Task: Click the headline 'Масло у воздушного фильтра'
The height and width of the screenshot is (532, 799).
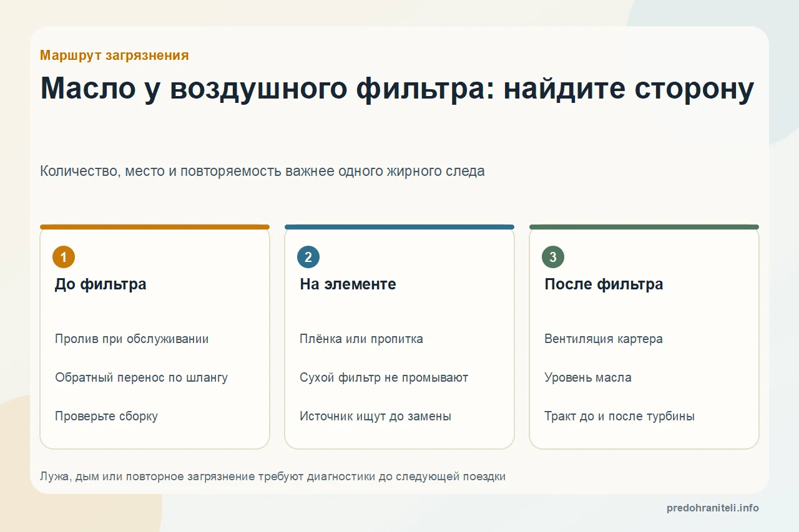Action: point(397,89)
